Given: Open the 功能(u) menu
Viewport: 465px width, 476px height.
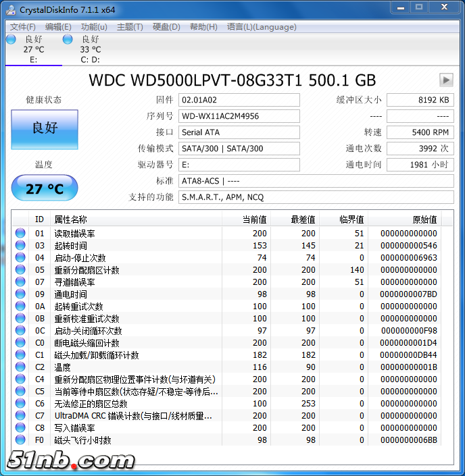Looking at the screenshot, I should pos(94,27).
